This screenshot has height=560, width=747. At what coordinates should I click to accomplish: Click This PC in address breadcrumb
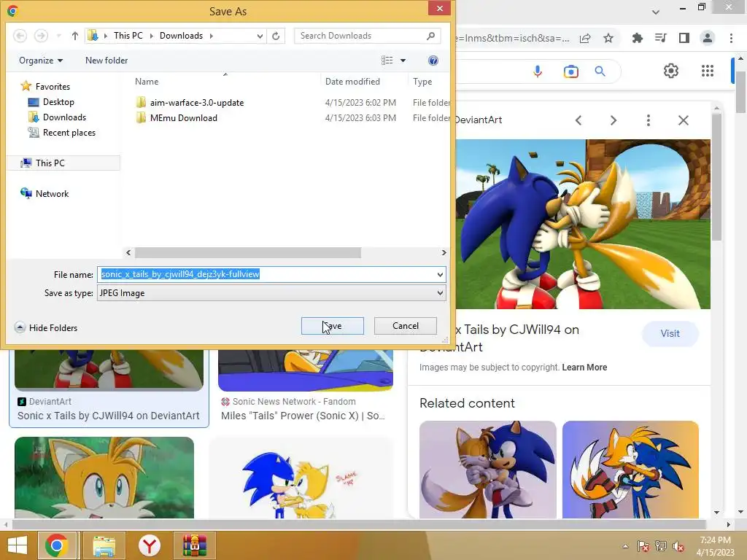point(128,36)
